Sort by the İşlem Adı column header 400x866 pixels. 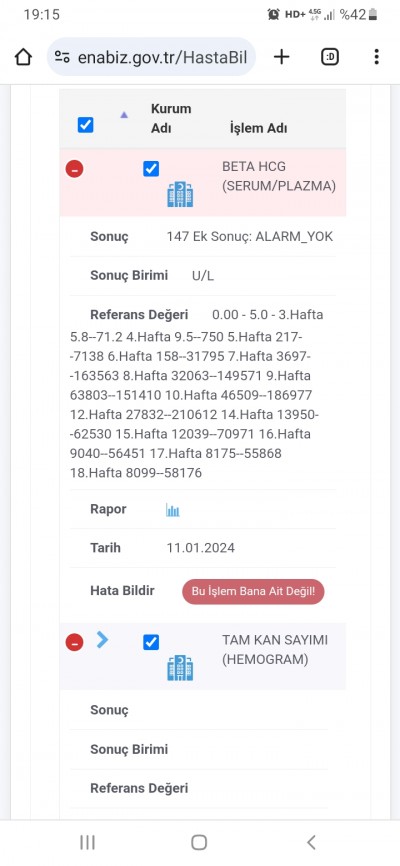click(259, 128)
